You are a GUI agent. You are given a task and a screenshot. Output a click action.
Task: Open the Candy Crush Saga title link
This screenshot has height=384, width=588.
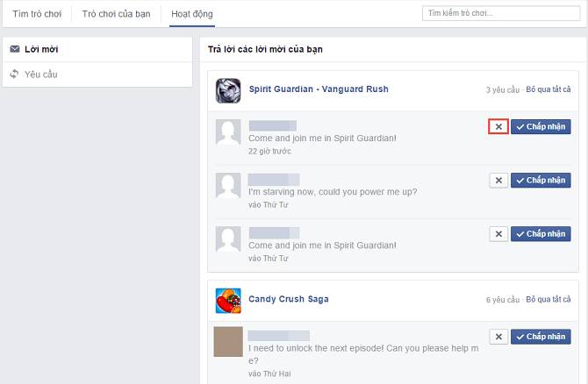point(289,299)
